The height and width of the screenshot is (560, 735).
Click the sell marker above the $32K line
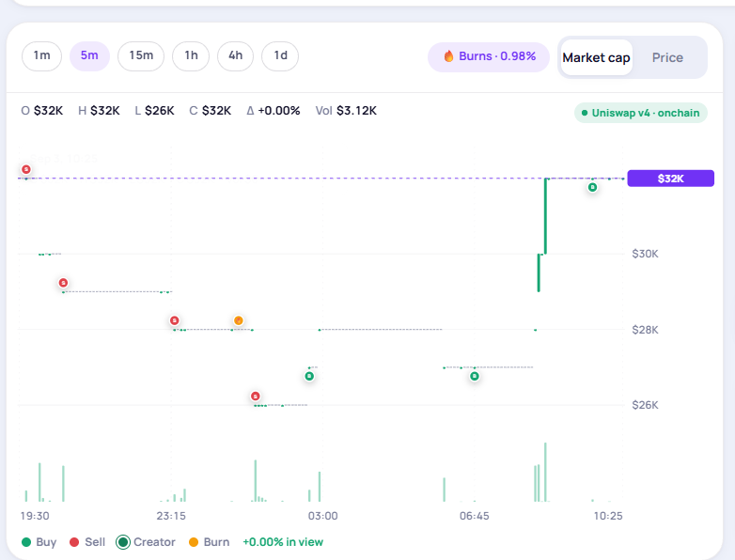(x=26, y=170)
